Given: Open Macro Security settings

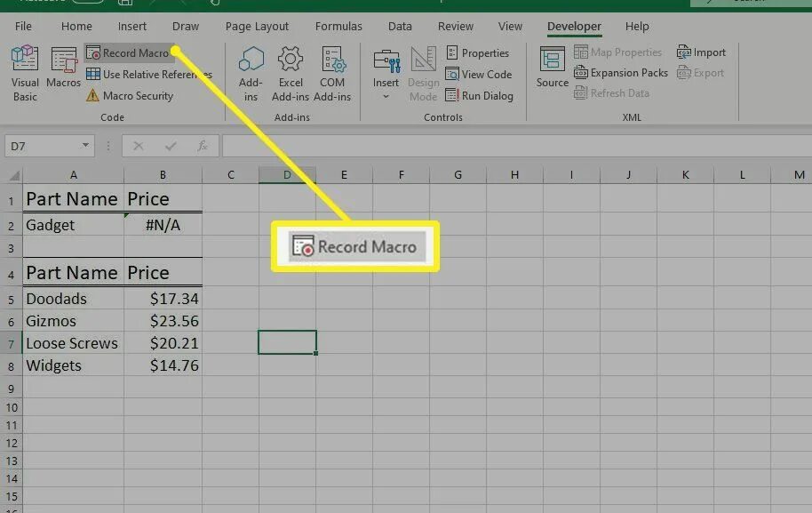Looking at the screenshot, I should (x=130, y=95).
